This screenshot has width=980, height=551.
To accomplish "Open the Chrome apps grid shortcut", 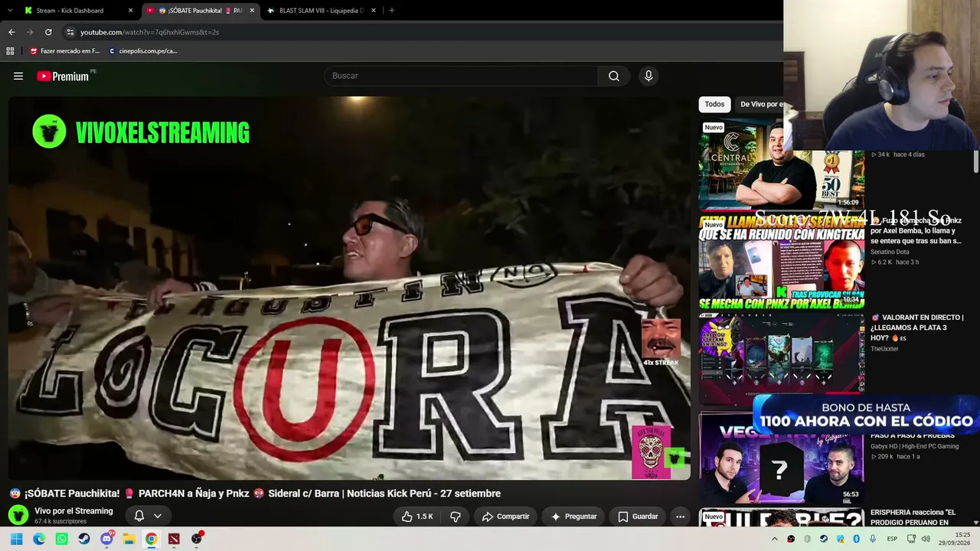I will pos(10,51).
